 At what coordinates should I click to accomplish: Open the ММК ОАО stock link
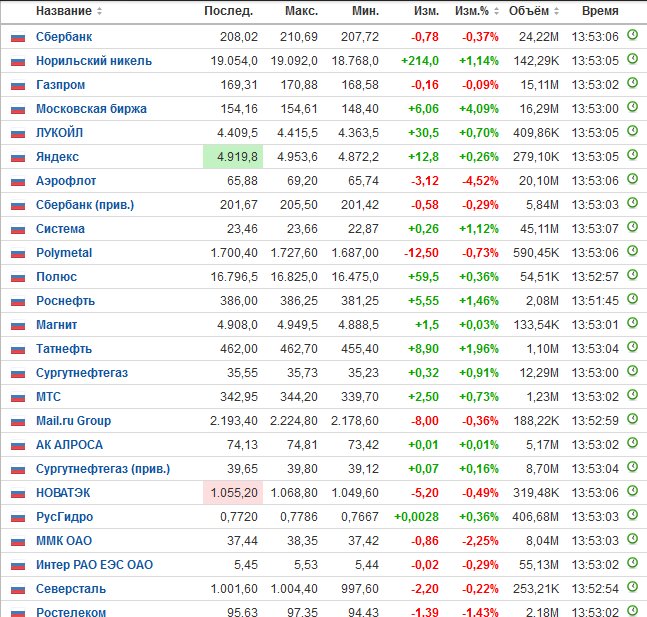64,541
